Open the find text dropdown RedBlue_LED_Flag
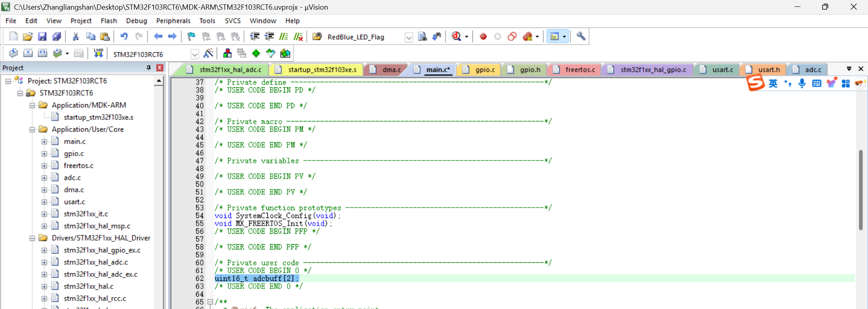The image size is (868, 309). point(408,37)
